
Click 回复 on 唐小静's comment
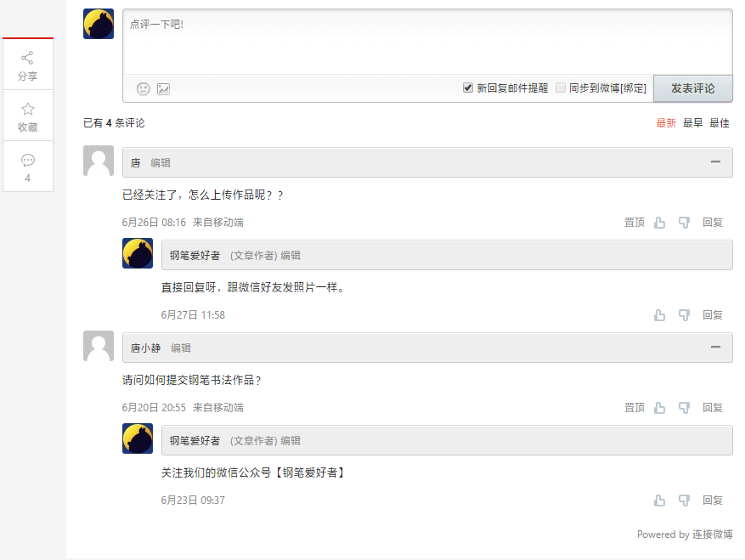pyautogui.click(x=712, y=407)
